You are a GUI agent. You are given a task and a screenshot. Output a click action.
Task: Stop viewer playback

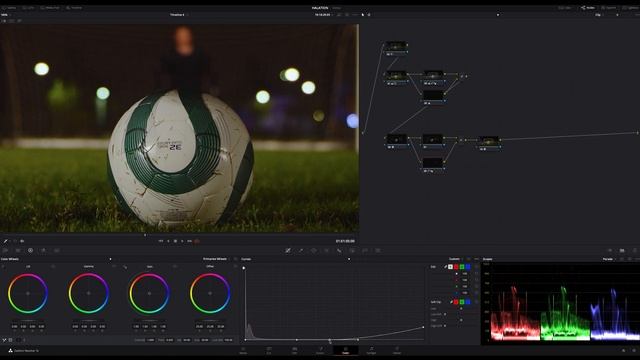pos(176,241)
